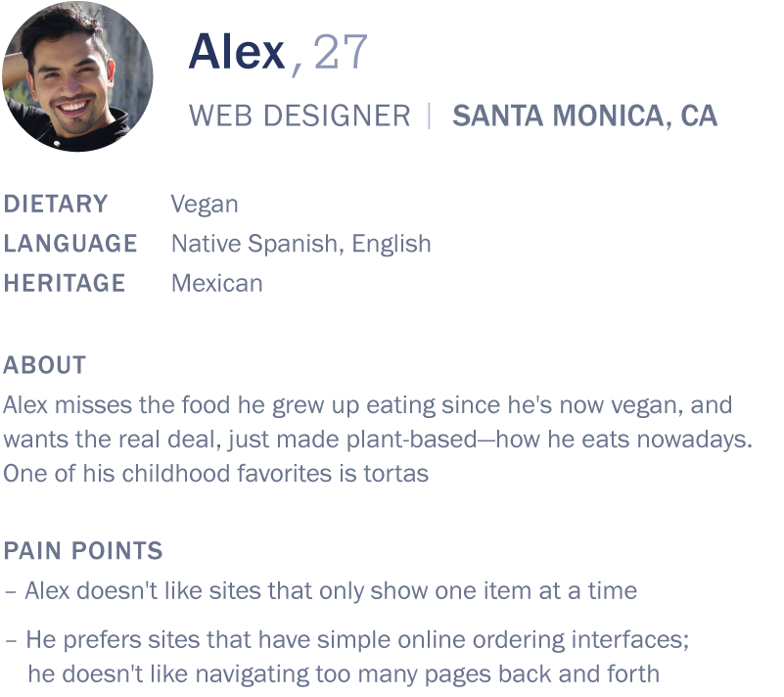
Task: Click the pain point about one item at a time
Action: pos(321,590)
